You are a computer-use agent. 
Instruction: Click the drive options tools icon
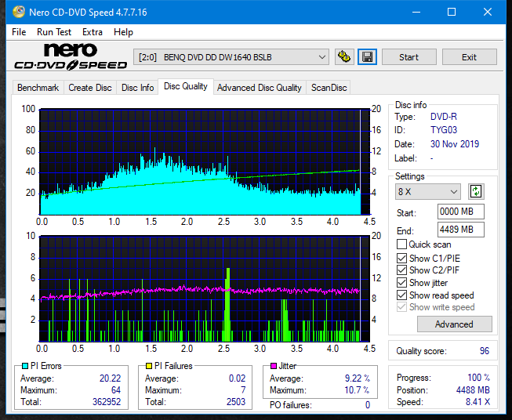pyautogui.click(x=344, y=57)
